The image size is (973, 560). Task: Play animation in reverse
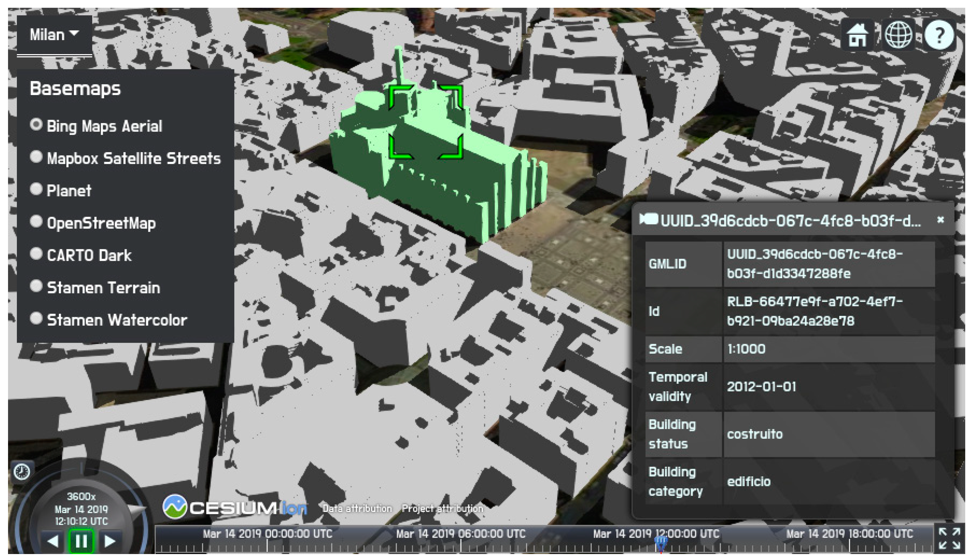[x=53, y=541]
